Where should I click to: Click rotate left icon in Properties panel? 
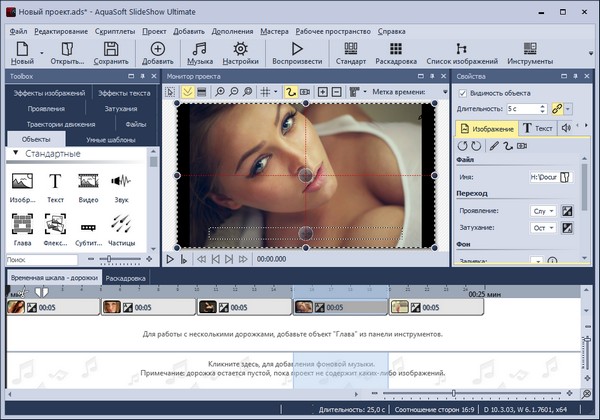[463, 147]
